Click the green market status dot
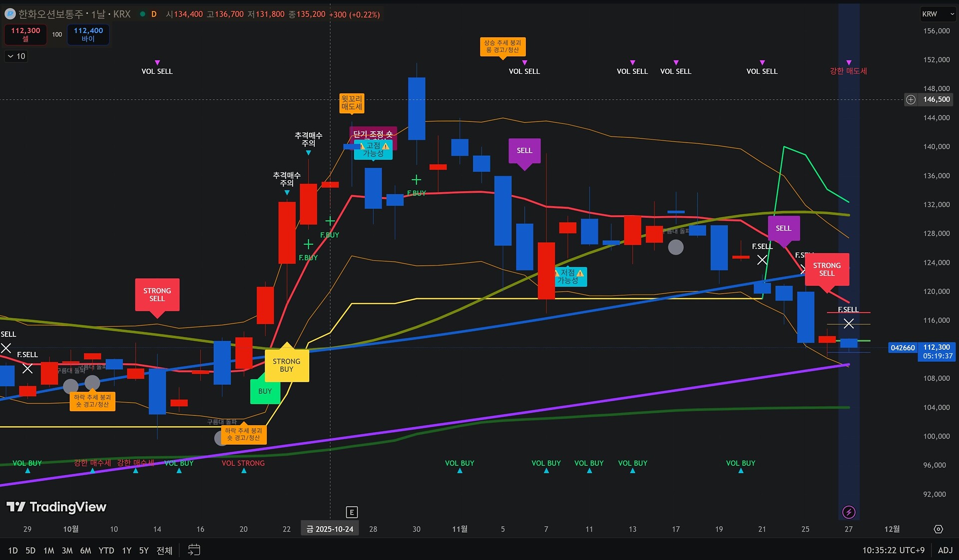Image resolution: width=959 pixels, height=560 pixels. [x=142, y=14]
